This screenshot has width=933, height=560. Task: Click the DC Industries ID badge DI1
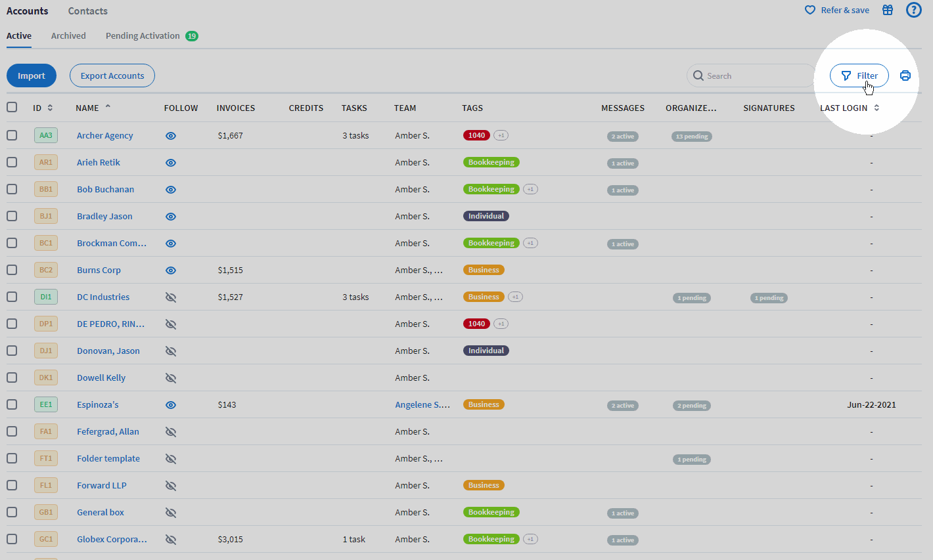[45, 296]
